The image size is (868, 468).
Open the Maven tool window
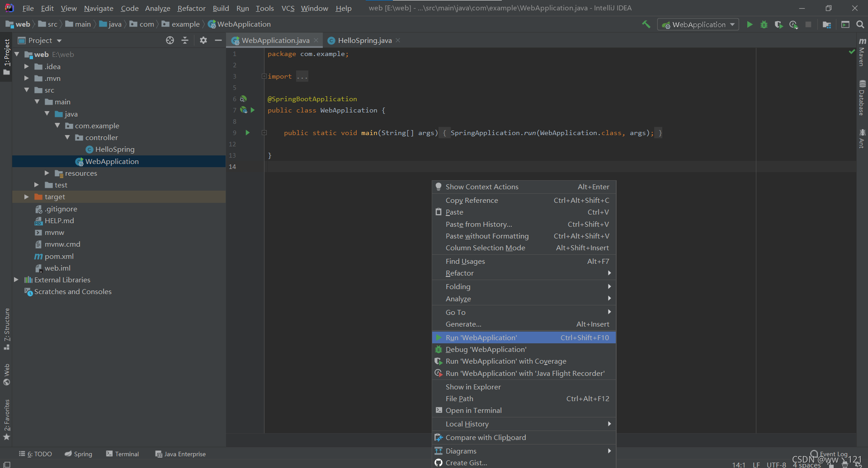(862, 52)
